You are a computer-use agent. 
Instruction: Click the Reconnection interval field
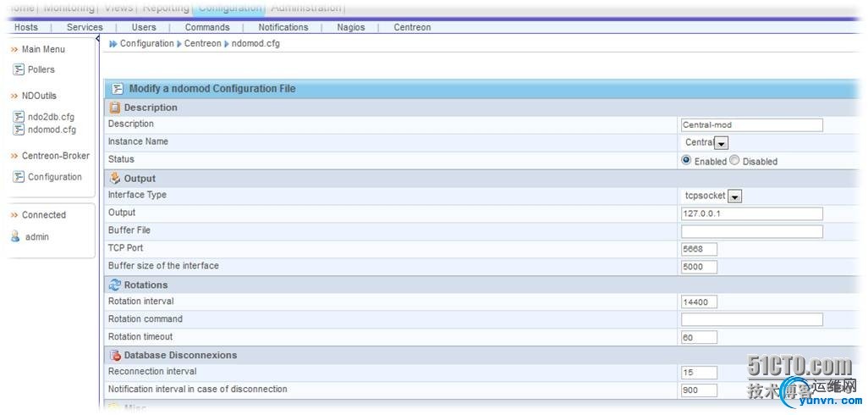tap(699, 373)
